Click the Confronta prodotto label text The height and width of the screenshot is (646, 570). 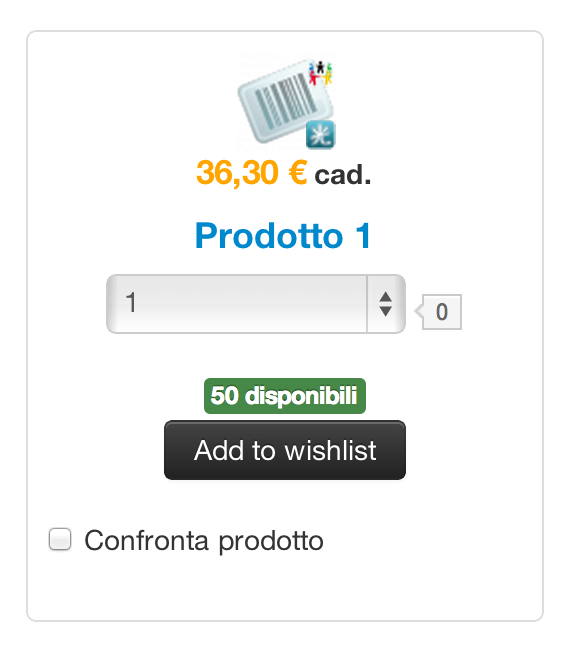click(x=204, y=541)
